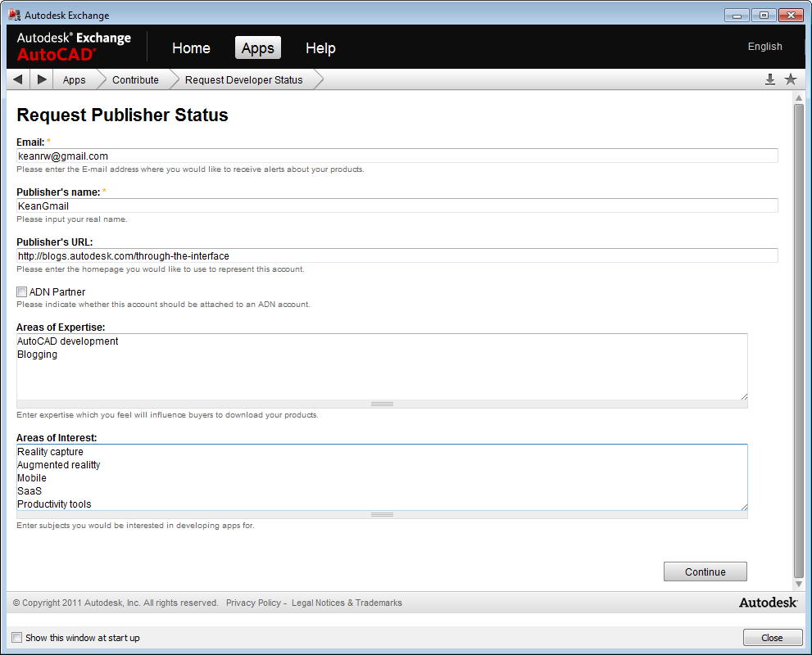Enable the ADN Partner checkbox

tap(22, 292)
